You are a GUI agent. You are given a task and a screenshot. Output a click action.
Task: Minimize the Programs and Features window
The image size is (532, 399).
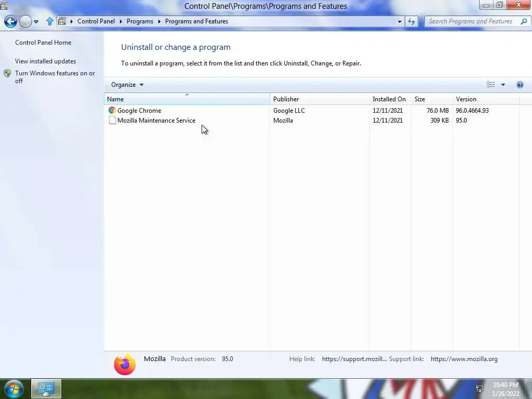[x=486, y=5]
